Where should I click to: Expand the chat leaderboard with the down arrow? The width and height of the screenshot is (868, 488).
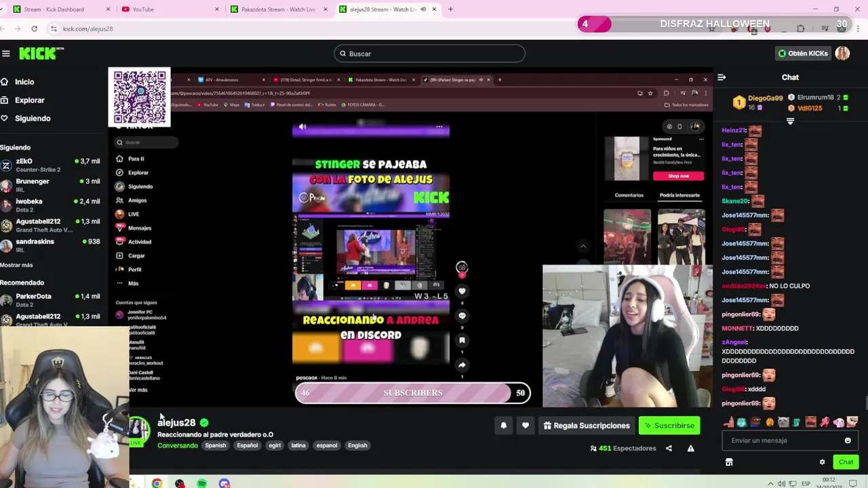[x=790, y=121]
